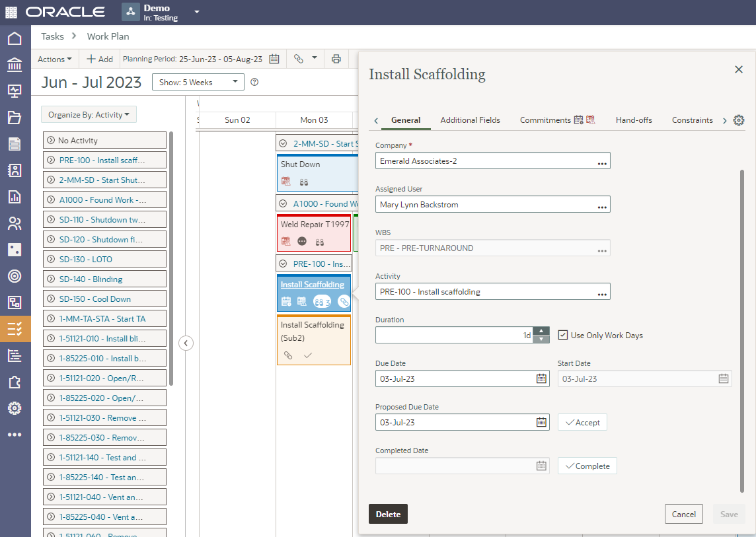The height and width of the screenshot is (537, 756).
Task: Mark task done with Complete button
Action: [x=587, y=466]
